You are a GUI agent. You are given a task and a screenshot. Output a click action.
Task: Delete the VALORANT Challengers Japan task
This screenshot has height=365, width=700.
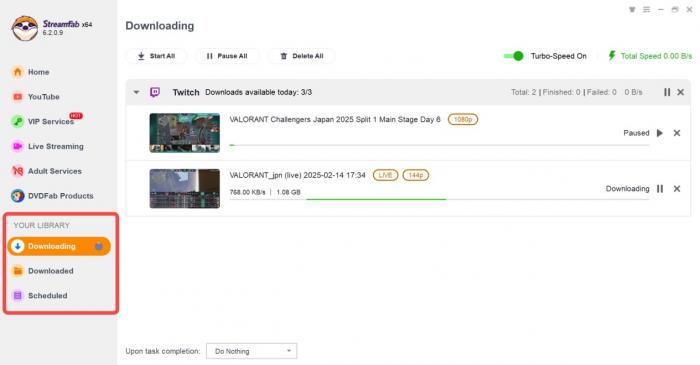coord(677,133)
